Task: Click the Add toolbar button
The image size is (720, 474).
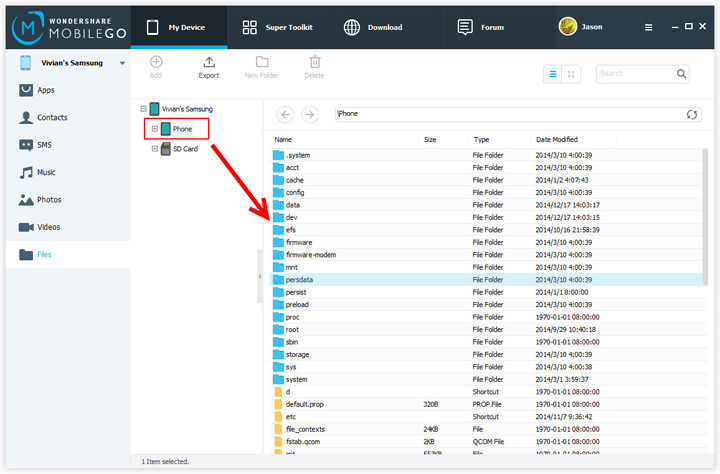Action: [x=156, y=67]
